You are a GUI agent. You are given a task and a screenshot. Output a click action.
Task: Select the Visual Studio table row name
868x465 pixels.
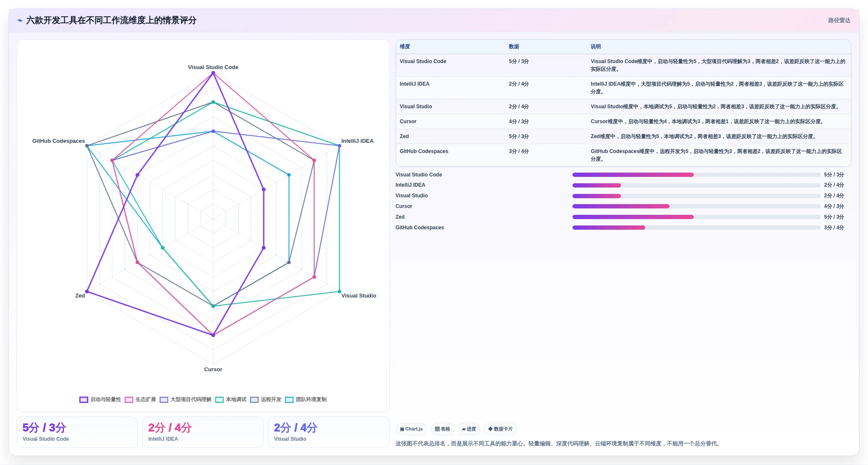pyautogui.click(x=416, y=107)
